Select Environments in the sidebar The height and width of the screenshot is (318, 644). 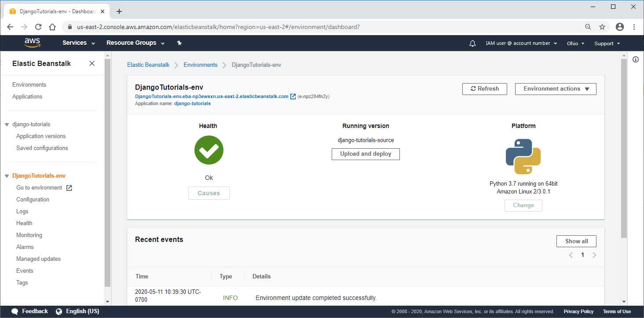[x=29, y=85]
